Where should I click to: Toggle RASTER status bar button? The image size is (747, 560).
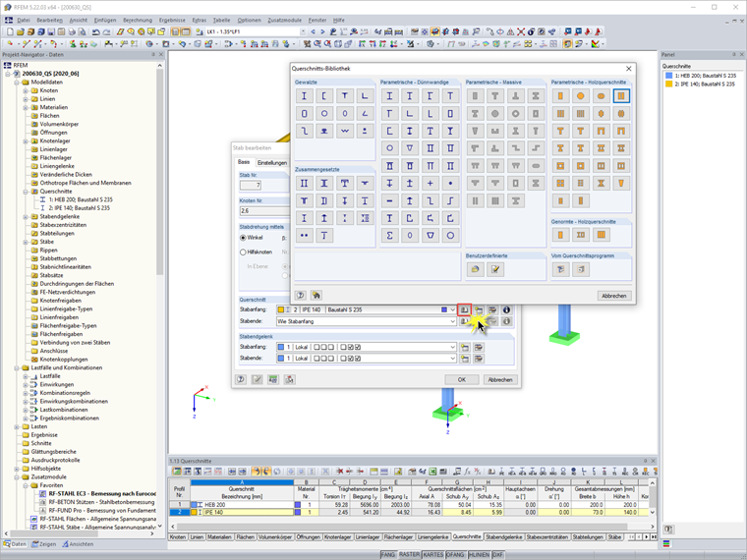click(410, 555)
